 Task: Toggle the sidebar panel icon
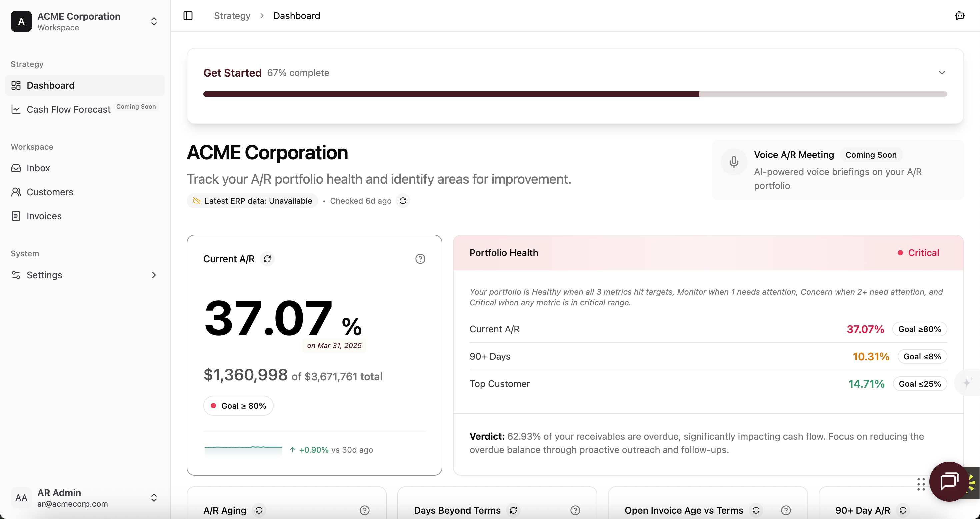click(188, 16)
